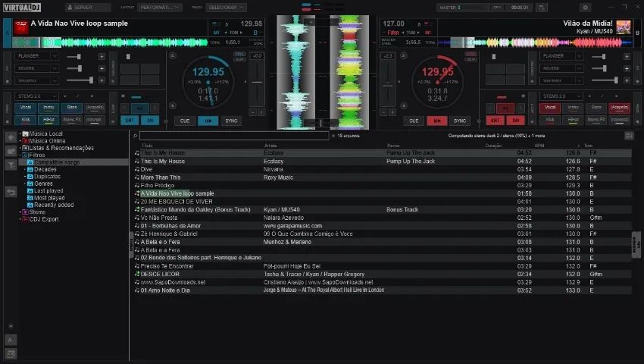Toggle the Kick stem on right deck
The image size is (644, 364).
click(x=550, y=120)
